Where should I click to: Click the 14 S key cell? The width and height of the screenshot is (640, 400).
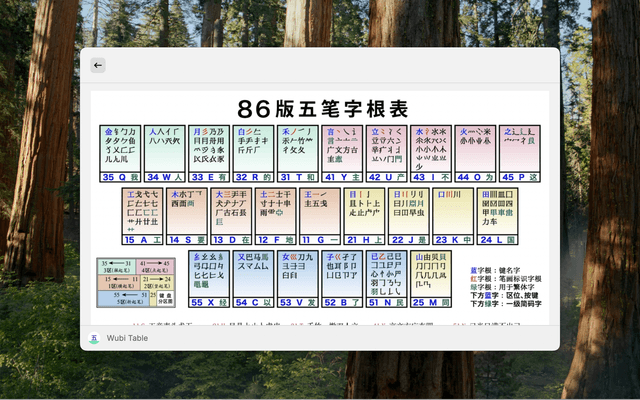click(186, 216)
